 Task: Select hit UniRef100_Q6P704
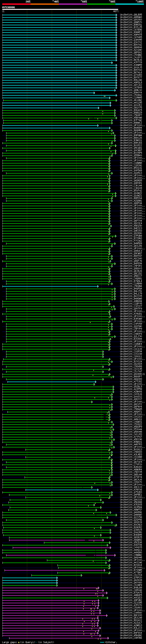coord(131,221)
